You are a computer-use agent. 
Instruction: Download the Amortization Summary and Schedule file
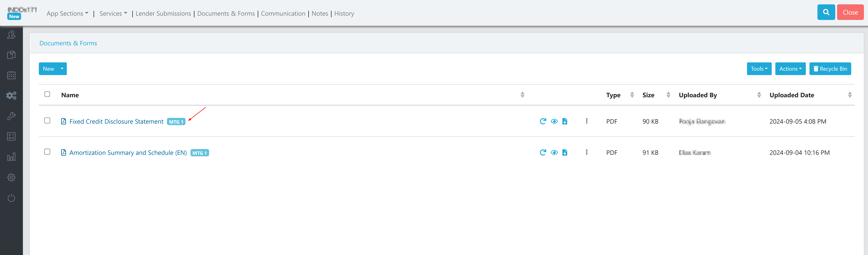pyautogui.click(x=565, y=153)
